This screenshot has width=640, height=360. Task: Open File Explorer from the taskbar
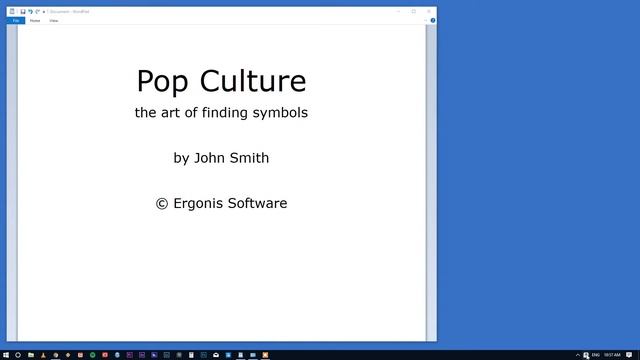coord(31,355)
